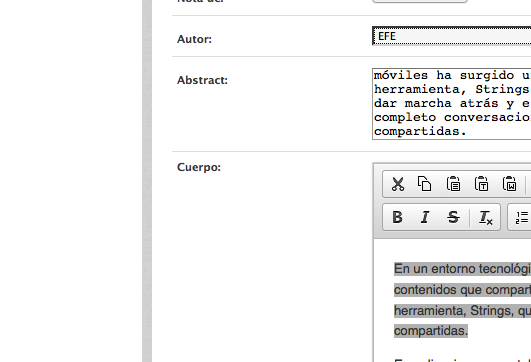Image resolution: width=531 pixels, height=362 pixels.
Task: Select Paste as plain text icon
Action: coord(481,184)
